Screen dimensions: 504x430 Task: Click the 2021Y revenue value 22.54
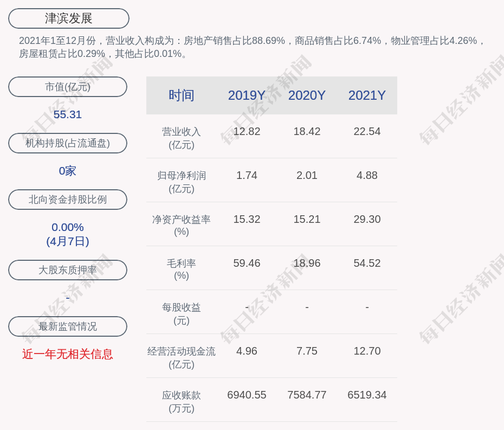[x=367, y=132]
